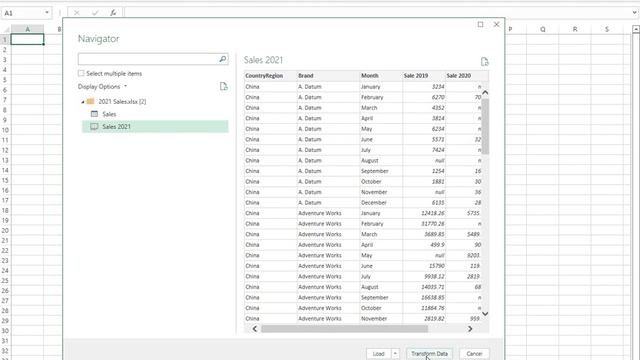
Task: Expand the formula bar with chevron
Action: 634,13
